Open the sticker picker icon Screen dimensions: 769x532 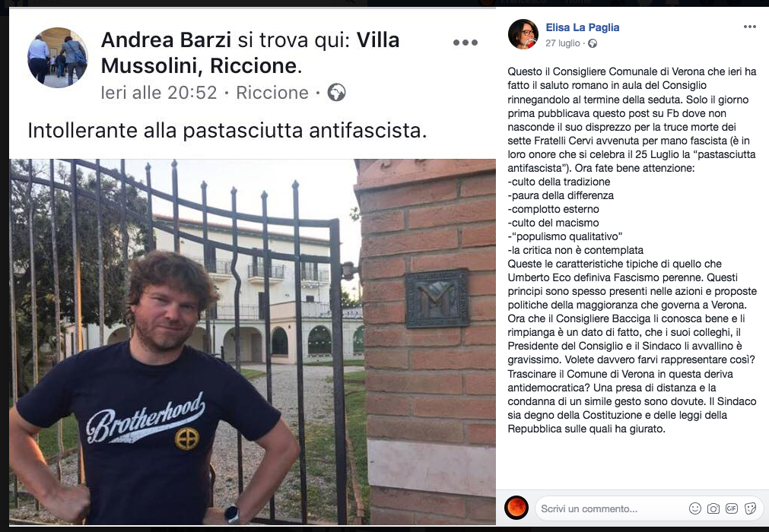coord(750,508)
